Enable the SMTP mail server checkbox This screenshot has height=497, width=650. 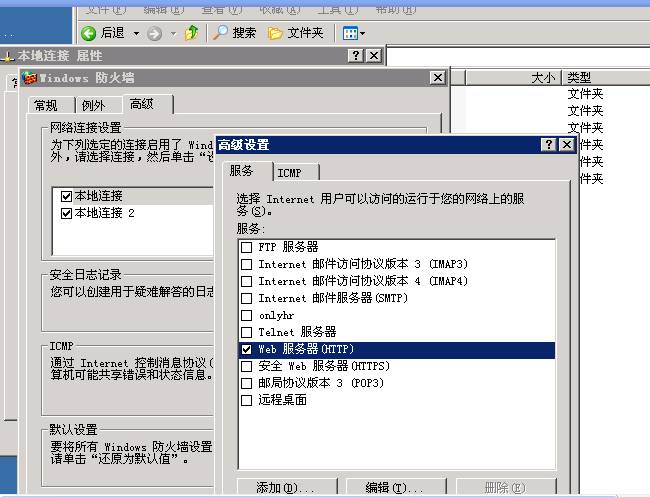click(247, 298)
